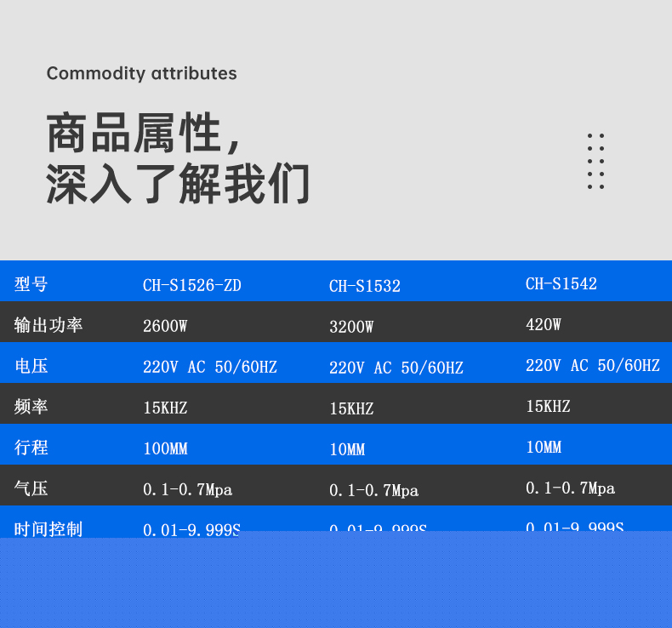This screenshot has height=628, width=672.
Task: Click the 100MM stroke value
Action: click(165, 448)
